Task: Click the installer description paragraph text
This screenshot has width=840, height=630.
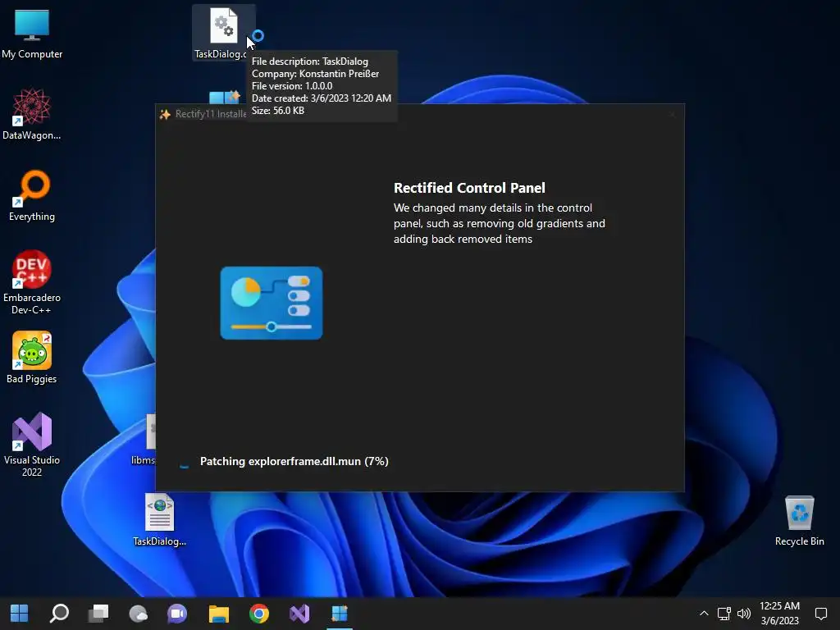Action: pyautogui.click(x=500, y=223)
